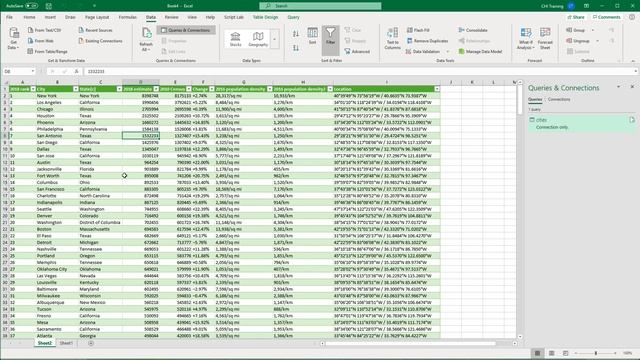Open Recent Sources
The image size is (640, 360).
tap(95, 30)
